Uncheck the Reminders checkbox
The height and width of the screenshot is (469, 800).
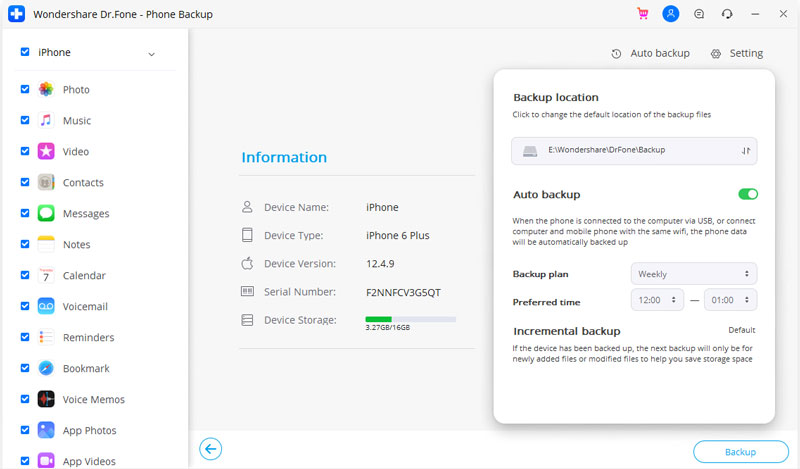[x=24, y=337]
